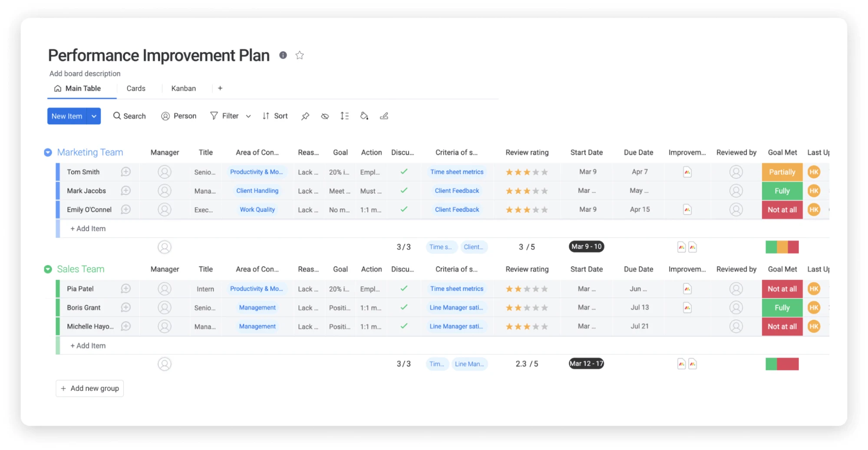Open the board info icon next to the title
868x450 pixels.
coord(283,55)
